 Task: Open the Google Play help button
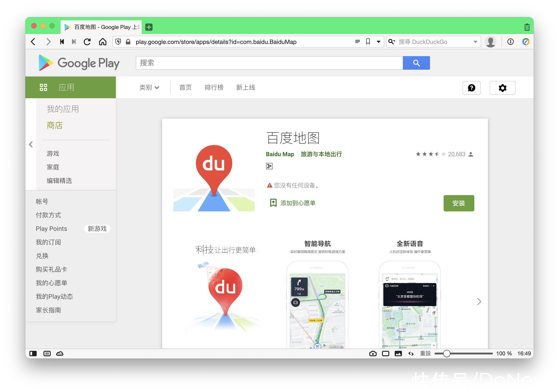point(472,88)
